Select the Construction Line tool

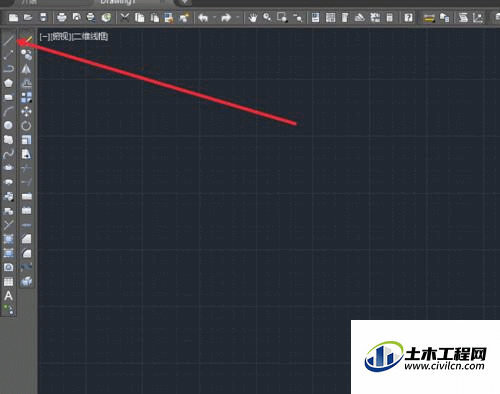[9, 54]
